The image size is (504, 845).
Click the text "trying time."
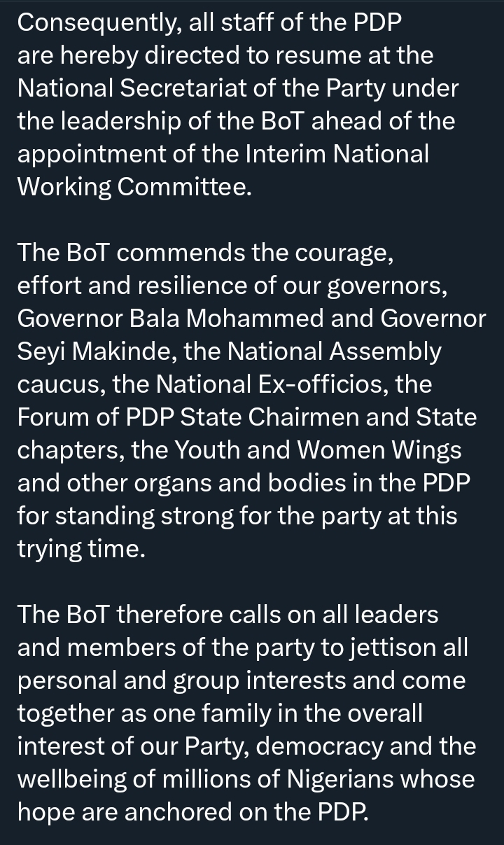(81, 549)
